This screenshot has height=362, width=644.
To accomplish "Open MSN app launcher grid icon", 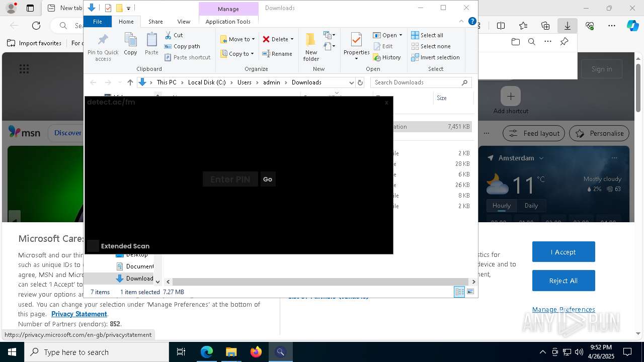I will coord(24,69).
